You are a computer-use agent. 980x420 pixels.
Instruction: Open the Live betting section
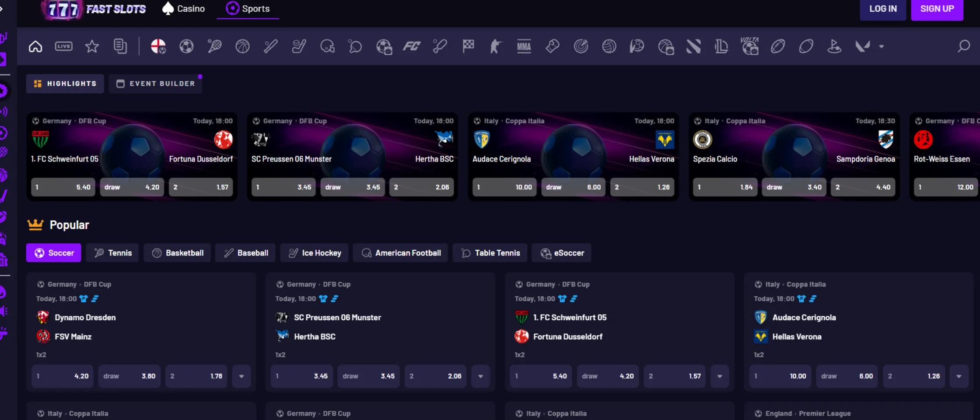(x=63, y=46)
